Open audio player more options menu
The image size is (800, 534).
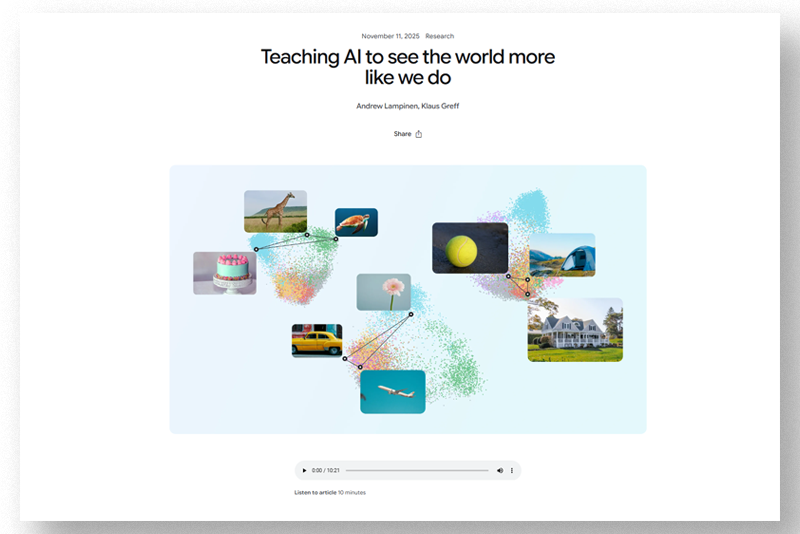click(512, 470)
